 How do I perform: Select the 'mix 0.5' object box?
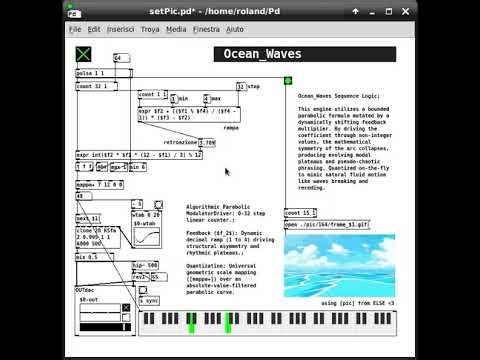95,257
